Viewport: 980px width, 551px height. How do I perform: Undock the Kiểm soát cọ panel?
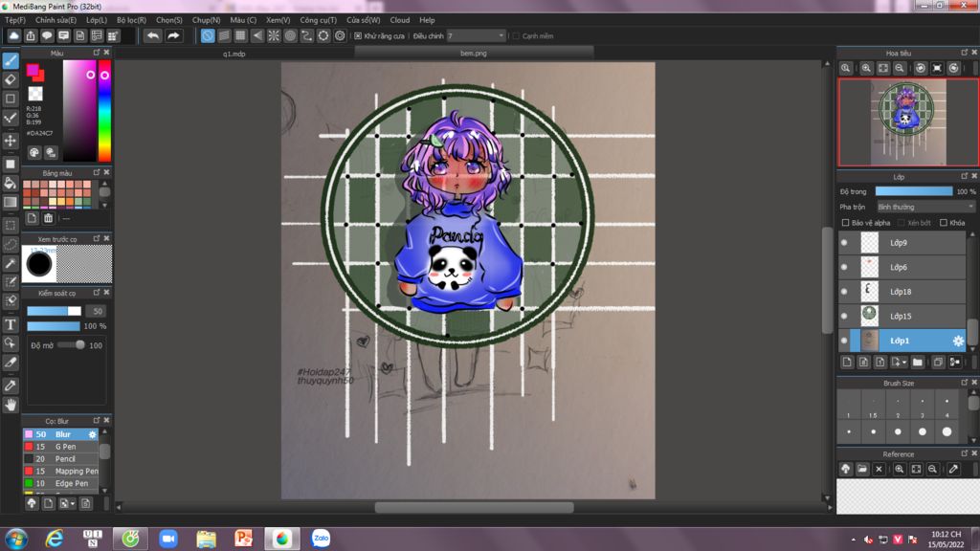click(x=97, y=293)
